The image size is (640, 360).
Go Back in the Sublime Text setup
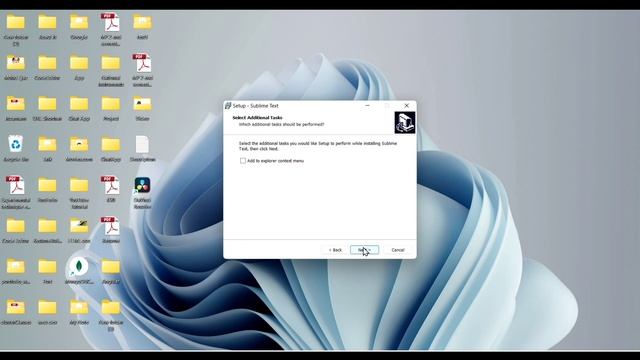click(x=335, y=250)
